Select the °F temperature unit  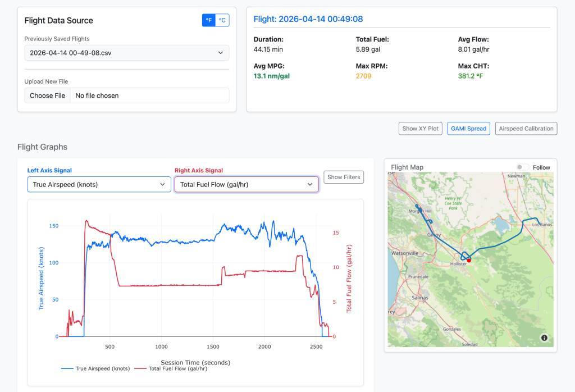coord(209,20)
